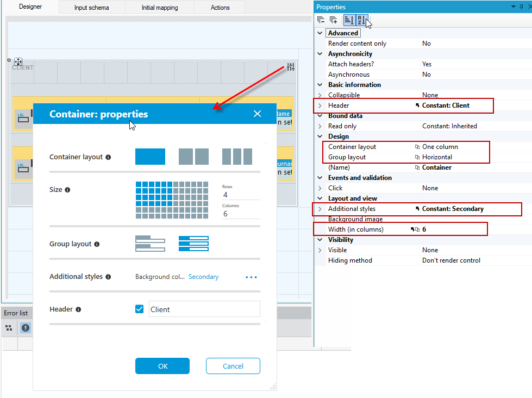The height and width of the screenshot is (398, 532).
Task: Click the container move handle icon
Action: click(18, 61)
